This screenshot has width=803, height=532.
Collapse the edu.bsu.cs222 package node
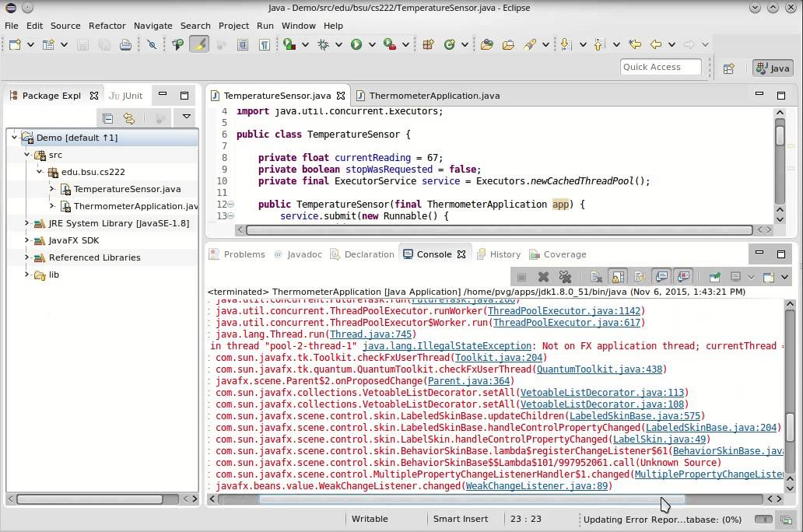[40, 172]
